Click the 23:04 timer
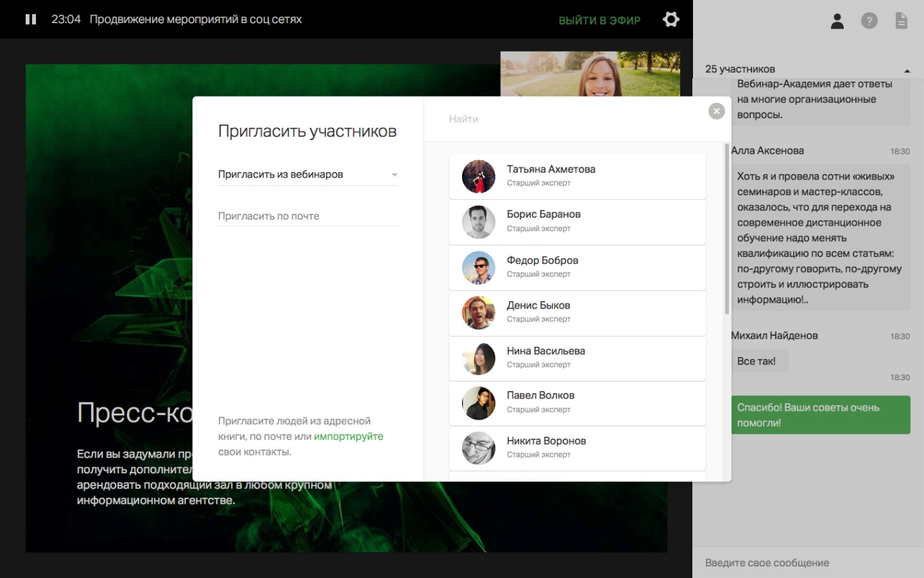Image resolution: width=924 pixels, height=578 pixels. (66, 20)
